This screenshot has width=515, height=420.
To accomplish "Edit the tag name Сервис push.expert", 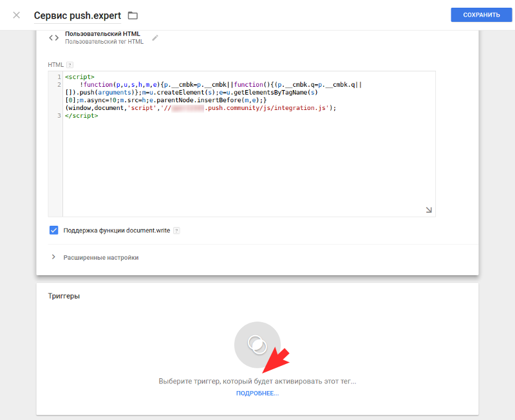I will 77,15.
